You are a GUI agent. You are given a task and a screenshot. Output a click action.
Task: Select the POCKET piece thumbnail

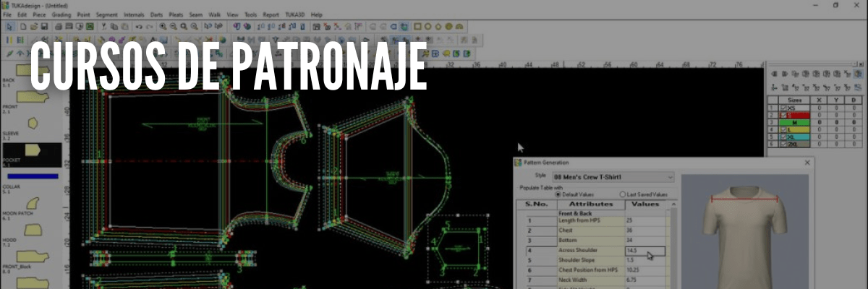(32, 150)
